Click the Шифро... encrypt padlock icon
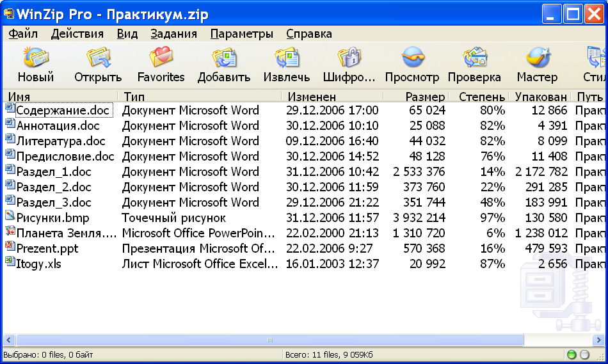The height and width of the screenshot is (364, 608). click(349, 58)
